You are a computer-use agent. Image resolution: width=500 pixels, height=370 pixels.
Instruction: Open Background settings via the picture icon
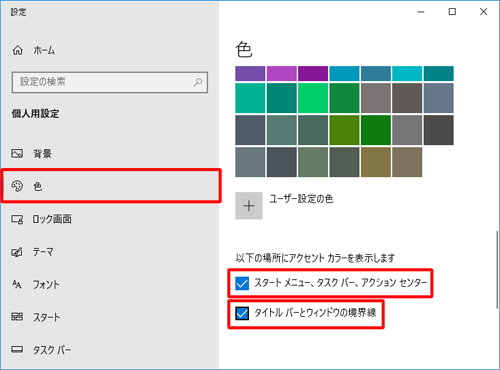tap(17, 153)
